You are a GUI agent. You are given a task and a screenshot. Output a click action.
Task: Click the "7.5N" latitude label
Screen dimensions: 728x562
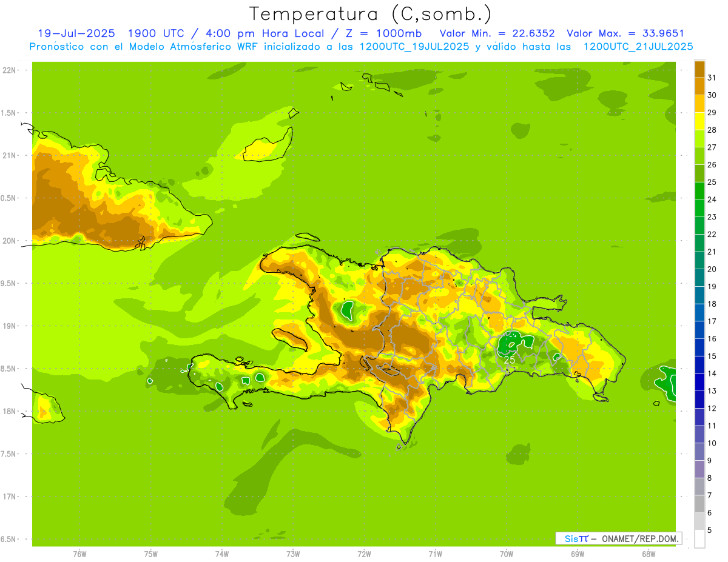(x=9, y=454)
